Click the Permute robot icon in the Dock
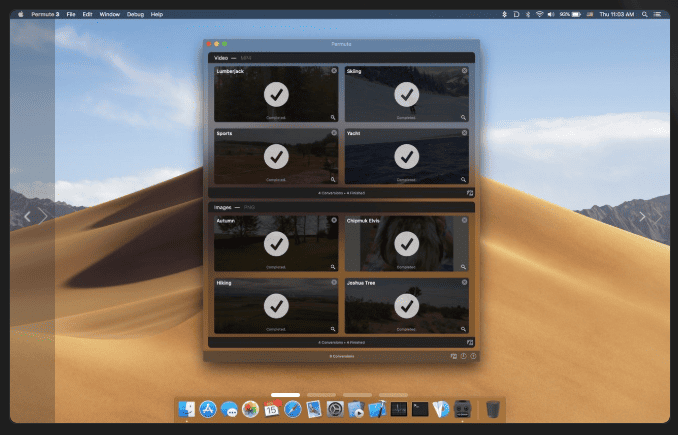This screenshot has width=678, height=435. tap(462, 409)
